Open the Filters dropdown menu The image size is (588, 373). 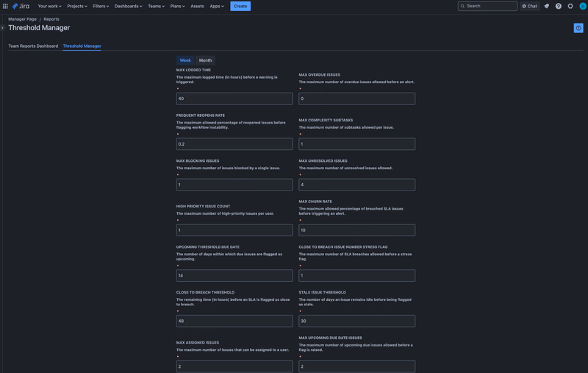[x=101, y=6]
